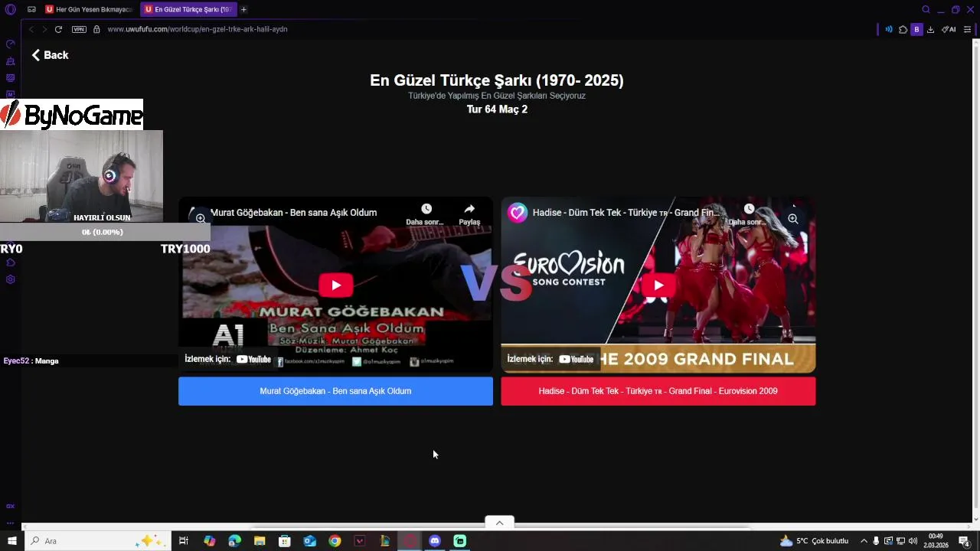This screenshot has width=980, height=551.
Task: View site security padlock info
Action: [96, 29]
